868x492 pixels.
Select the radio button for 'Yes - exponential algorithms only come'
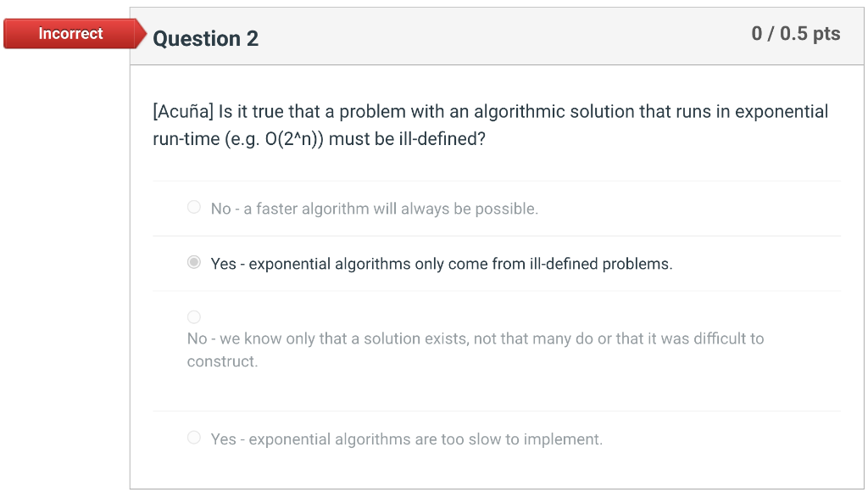[194, 263]
